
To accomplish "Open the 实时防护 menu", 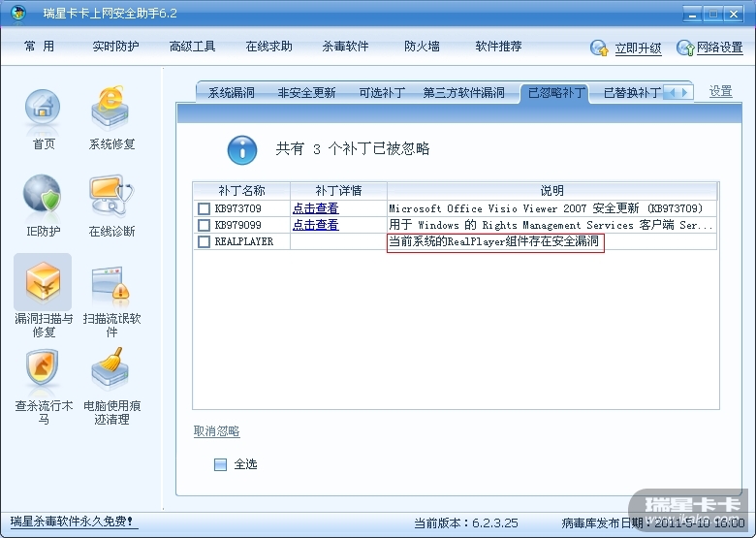I will pos(115,47).
